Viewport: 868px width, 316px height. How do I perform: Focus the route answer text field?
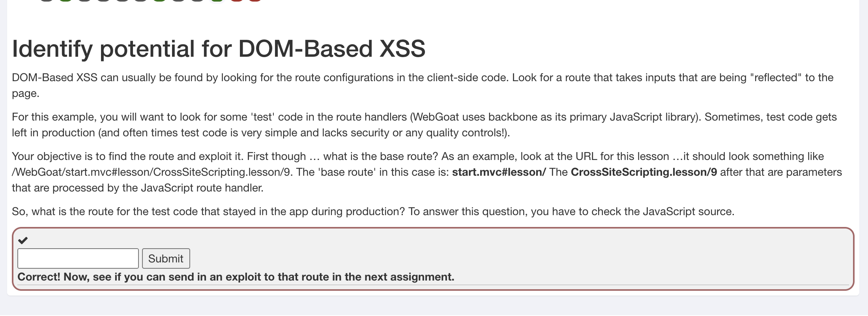click(78, 258)
